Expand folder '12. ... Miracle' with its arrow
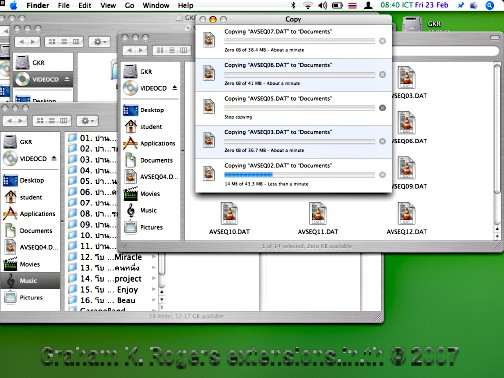This screenshot has width=504, height=378. coord(154,257)
